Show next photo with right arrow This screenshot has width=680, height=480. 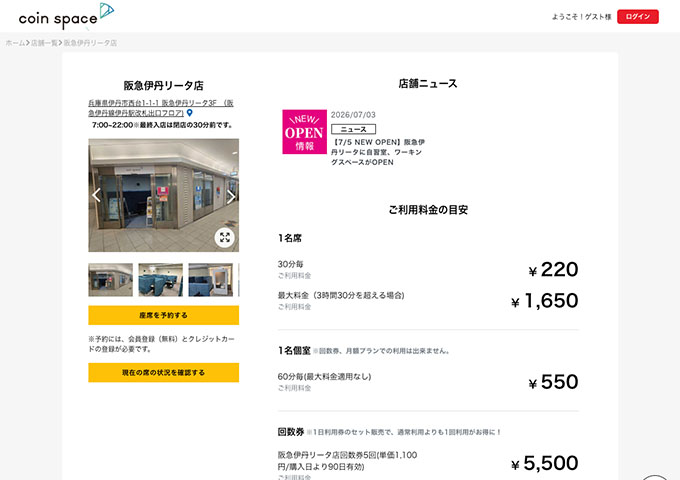(231, 196)
